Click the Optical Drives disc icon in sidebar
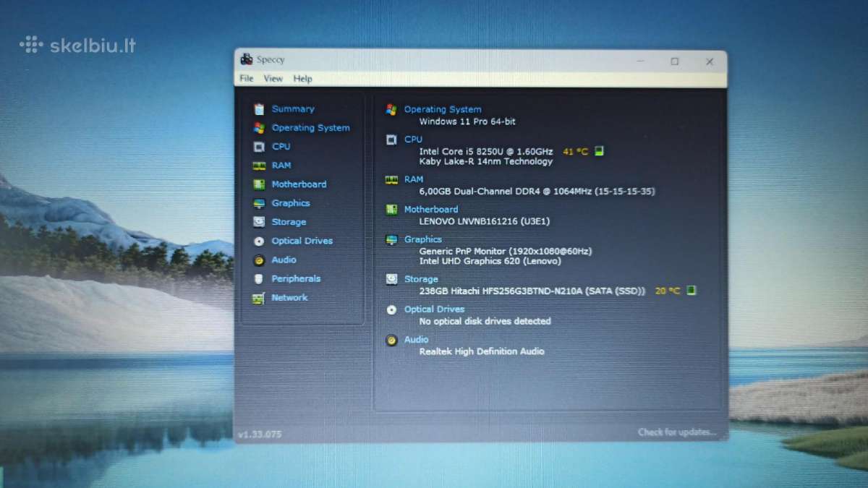Image resolution: width=868 pixels, height=488 pixels. pos(259,241)
